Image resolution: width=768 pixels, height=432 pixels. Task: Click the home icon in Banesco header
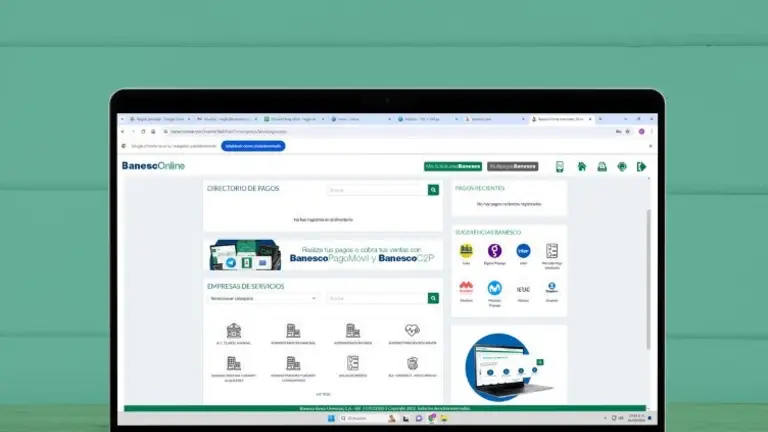coord(582,166)
